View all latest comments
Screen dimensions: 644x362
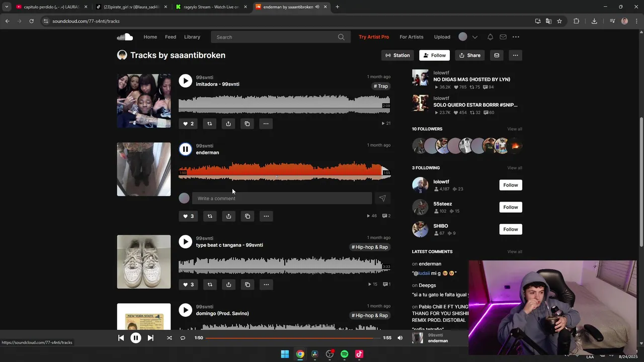tap(514, 252)
